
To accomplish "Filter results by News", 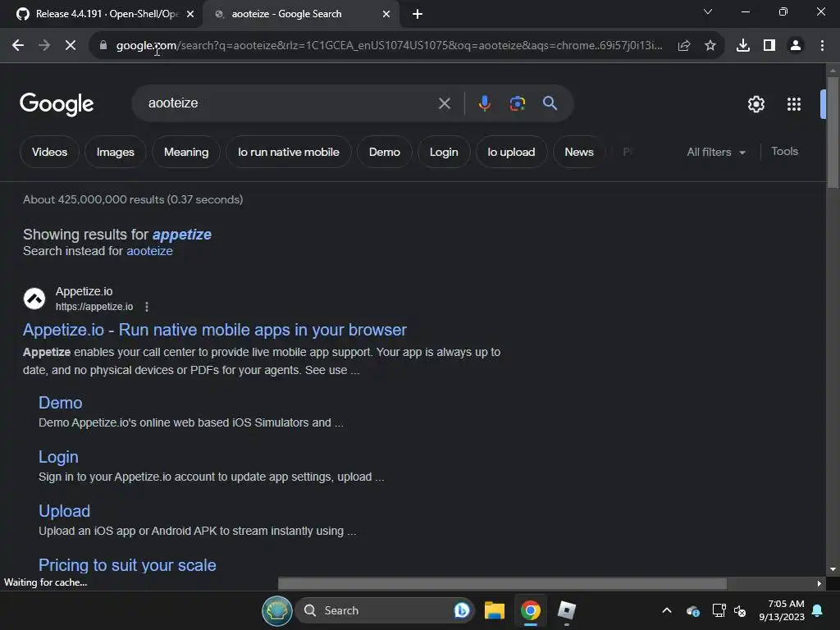I will click(579, 152).
